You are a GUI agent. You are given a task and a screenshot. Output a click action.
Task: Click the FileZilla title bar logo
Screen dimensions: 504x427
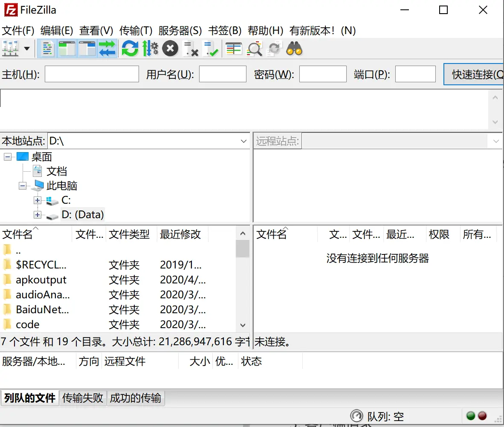[11, 10]
